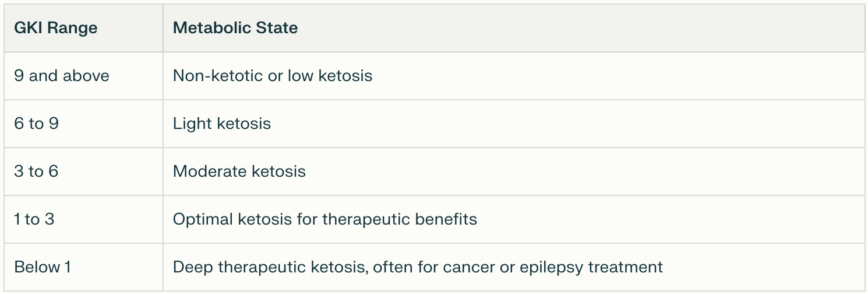Select the "9 and above" cell
This screenshot has width=868, height=294.
coord(62,76)
